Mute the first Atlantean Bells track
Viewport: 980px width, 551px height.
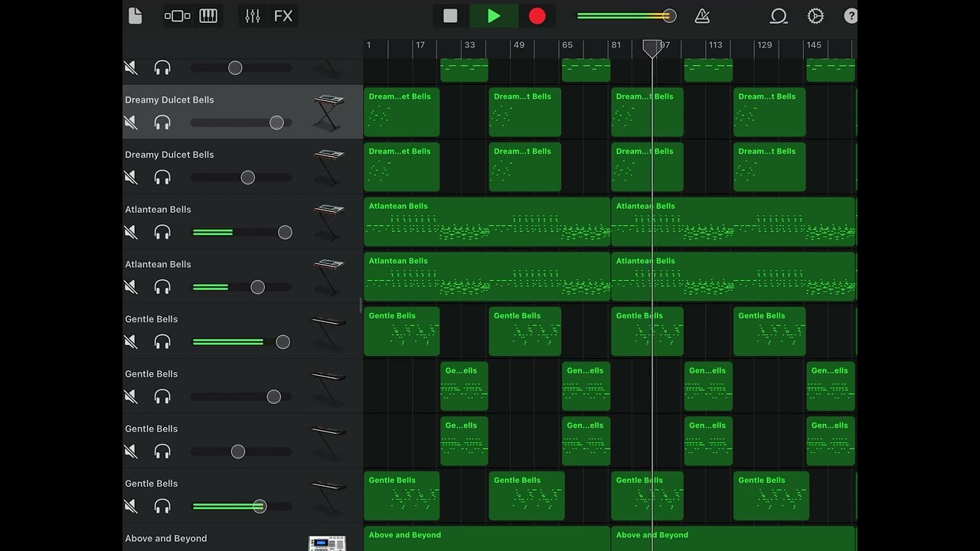click(x=131, y=232)
